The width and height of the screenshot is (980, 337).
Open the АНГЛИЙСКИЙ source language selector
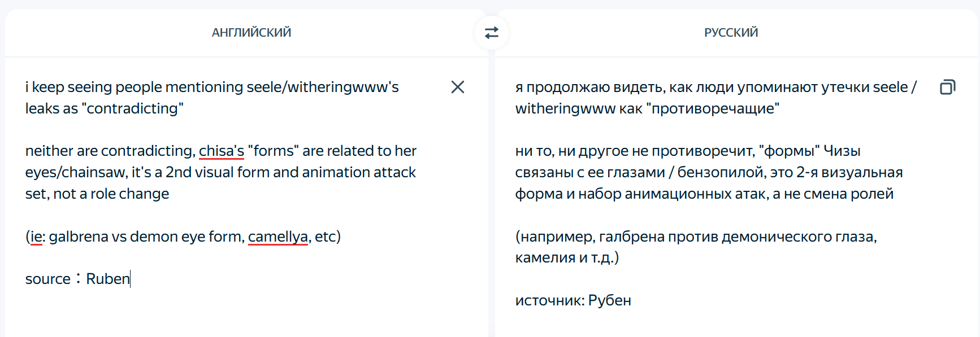pyautogui.click(x=251, y=33)
